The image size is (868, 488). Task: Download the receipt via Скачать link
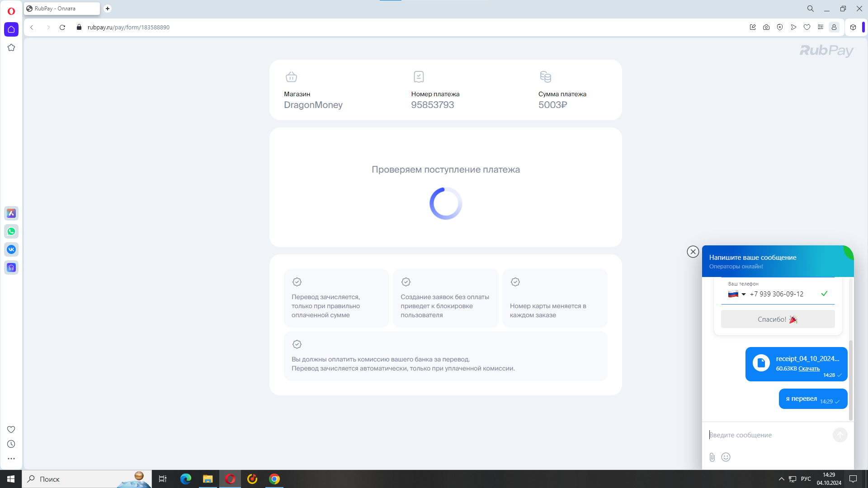point(809,369)
